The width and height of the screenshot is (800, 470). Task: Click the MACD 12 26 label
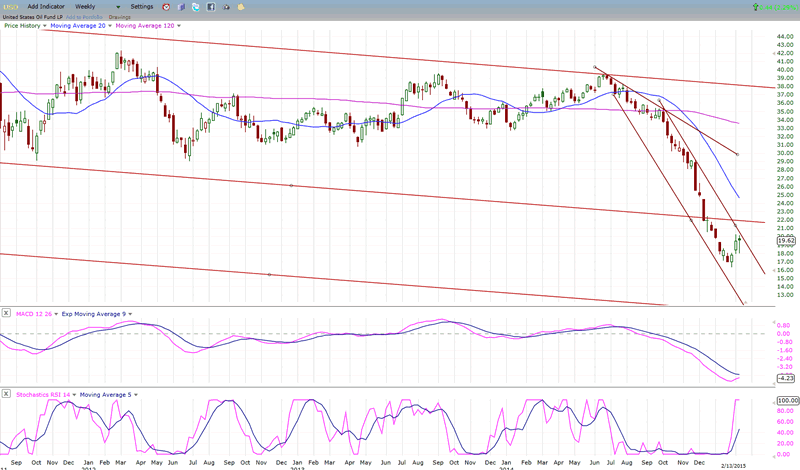tap(34, 314)
